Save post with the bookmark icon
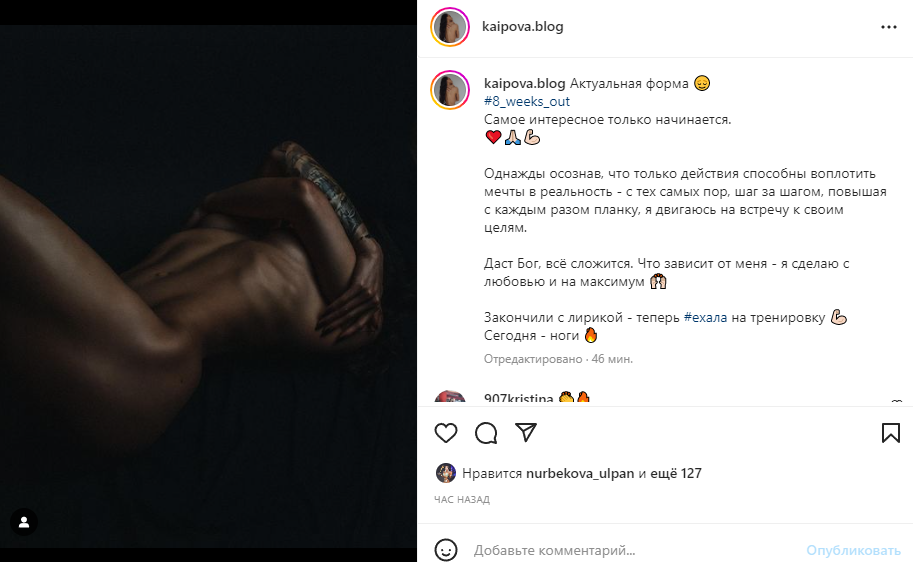 [891, 433]
